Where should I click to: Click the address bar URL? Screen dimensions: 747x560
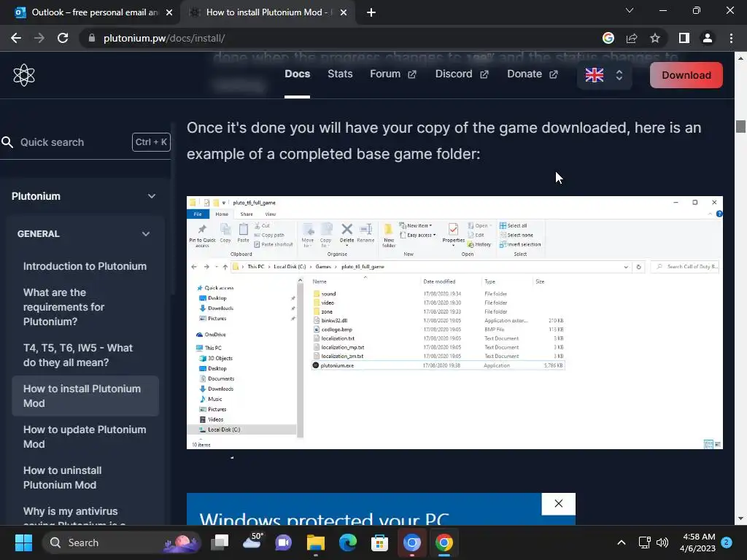pyautogui.click(x=164, y=38)
